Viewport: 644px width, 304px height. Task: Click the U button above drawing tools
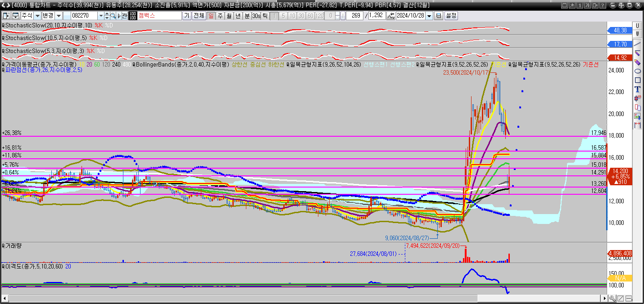pos(637,25)
